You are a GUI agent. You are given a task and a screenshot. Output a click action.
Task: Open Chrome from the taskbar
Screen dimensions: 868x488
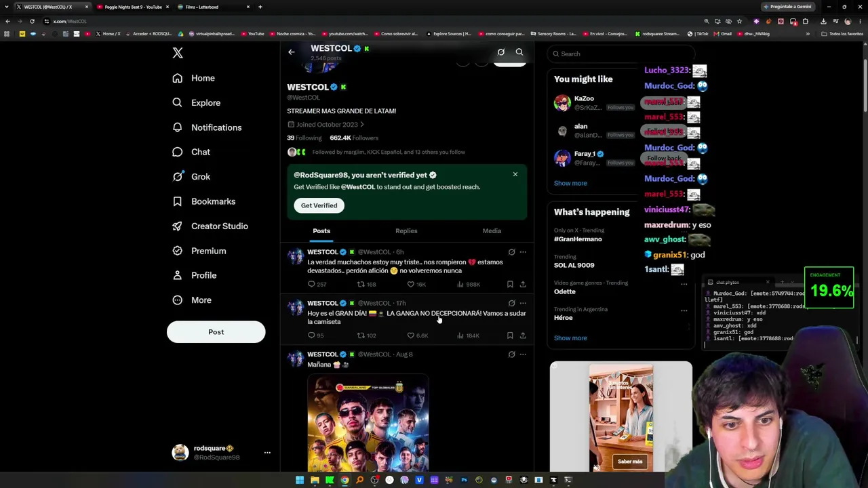(344, 480)
